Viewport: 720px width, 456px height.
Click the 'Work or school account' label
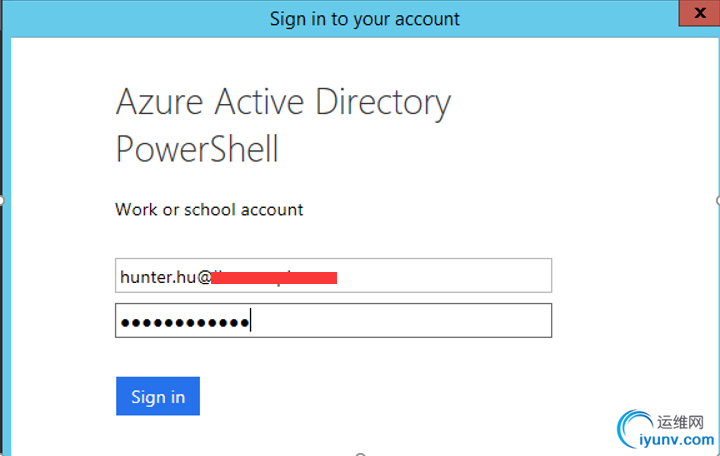209,210
